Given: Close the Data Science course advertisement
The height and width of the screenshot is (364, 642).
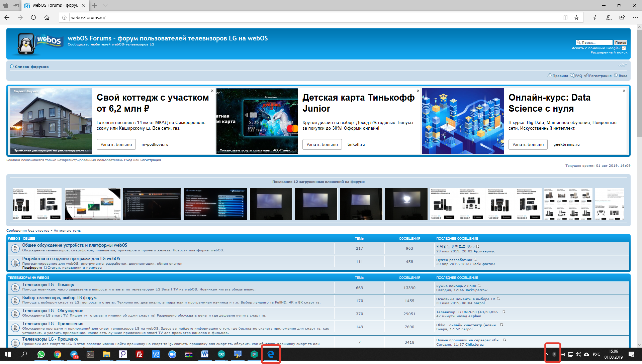Looking at the screenshot, I should [624, 91].
